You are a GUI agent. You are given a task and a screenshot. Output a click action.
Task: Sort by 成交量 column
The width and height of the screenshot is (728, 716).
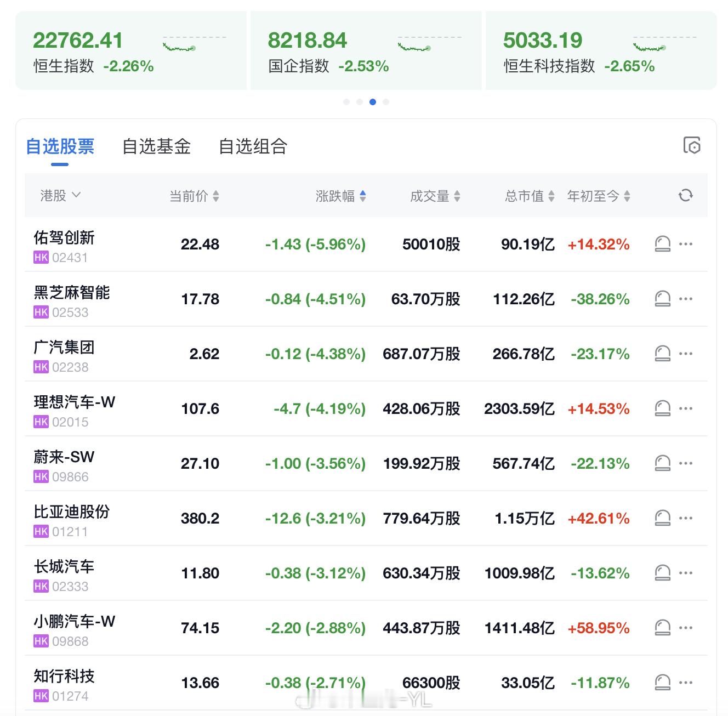pyautogui.click(x=435, y=196)
